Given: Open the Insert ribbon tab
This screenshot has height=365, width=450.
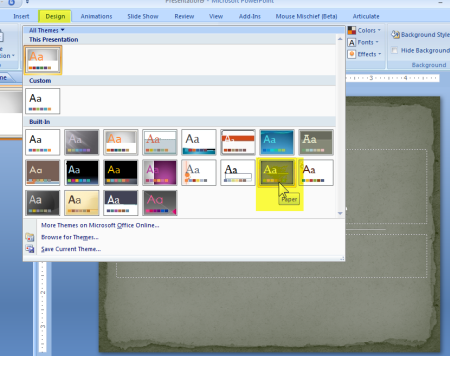Looking at the screenshot, I should coord(21,16).
